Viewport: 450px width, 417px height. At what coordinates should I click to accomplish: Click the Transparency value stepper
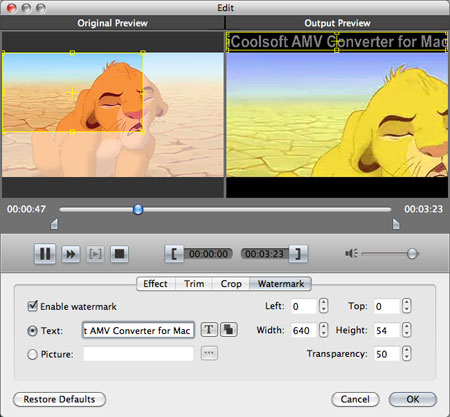(406, 354)
